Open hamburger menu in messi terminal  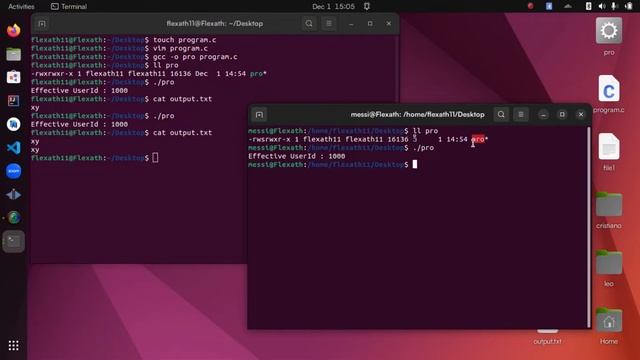click(521, 115)
